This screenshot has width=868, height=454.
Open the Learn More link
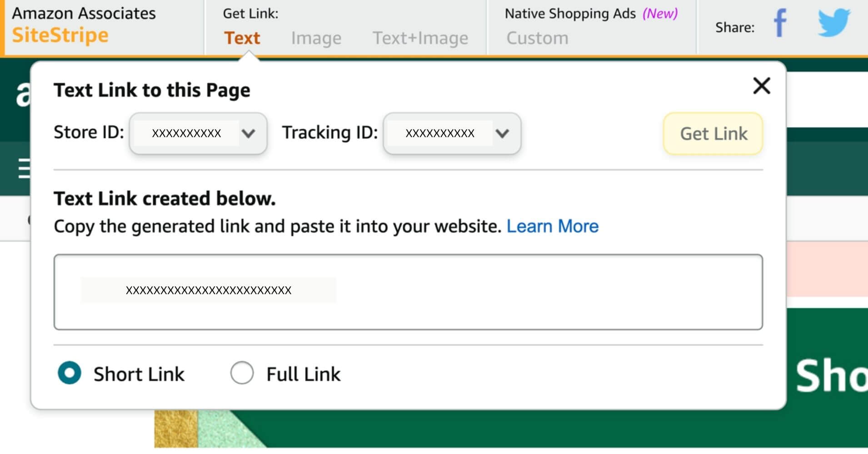[552, 226]
